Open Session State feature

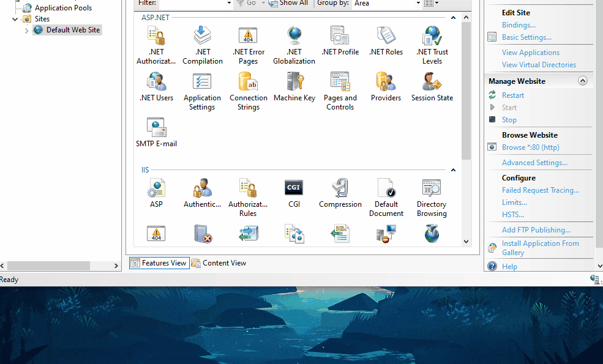pos(432,87)
